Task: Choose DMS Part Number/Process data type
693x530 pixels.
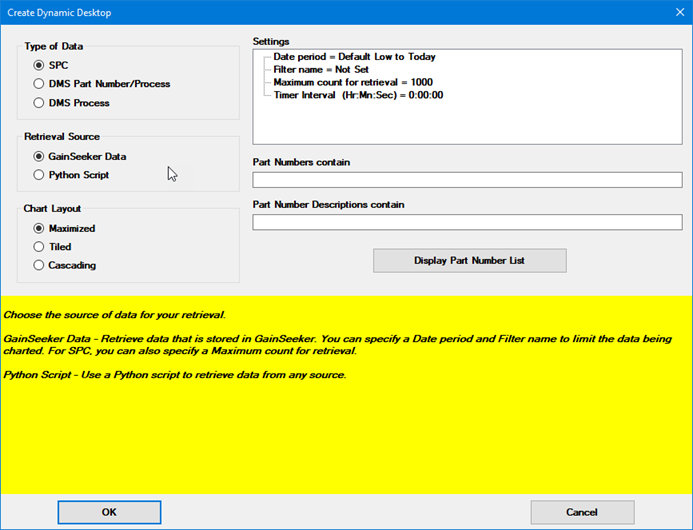Action: coord(39,84)
